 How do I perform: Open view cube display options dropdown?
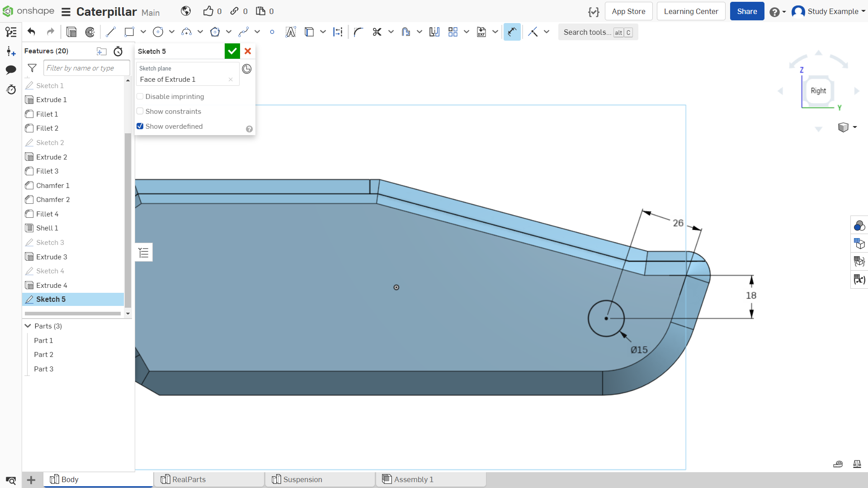(x=855, y=127)
